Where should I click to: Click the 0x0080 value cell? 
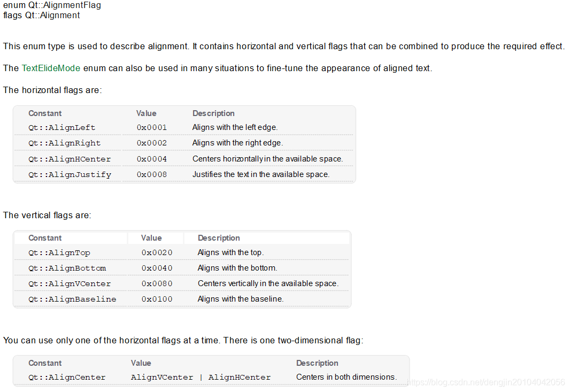(157, 283)
